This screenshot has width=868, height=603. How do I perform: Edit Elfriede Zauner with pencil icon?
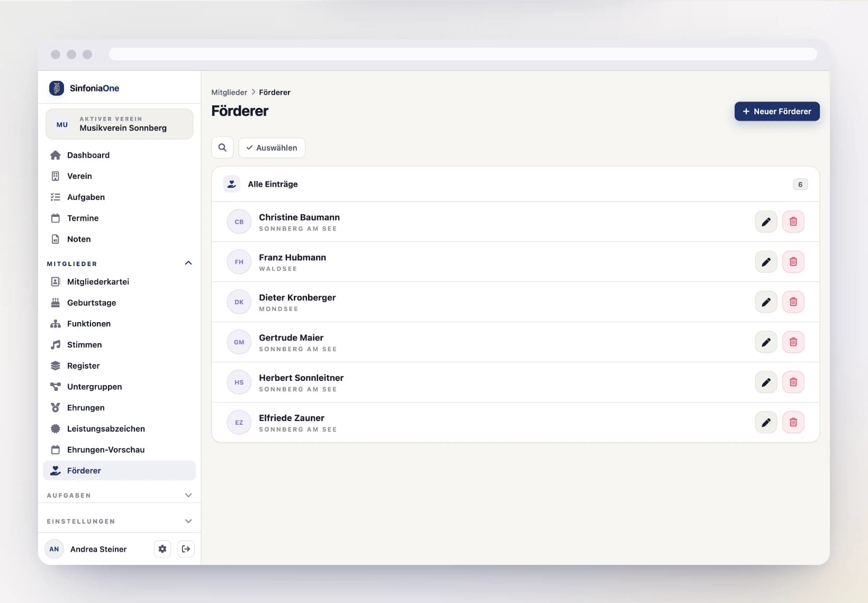click(766, 423)
